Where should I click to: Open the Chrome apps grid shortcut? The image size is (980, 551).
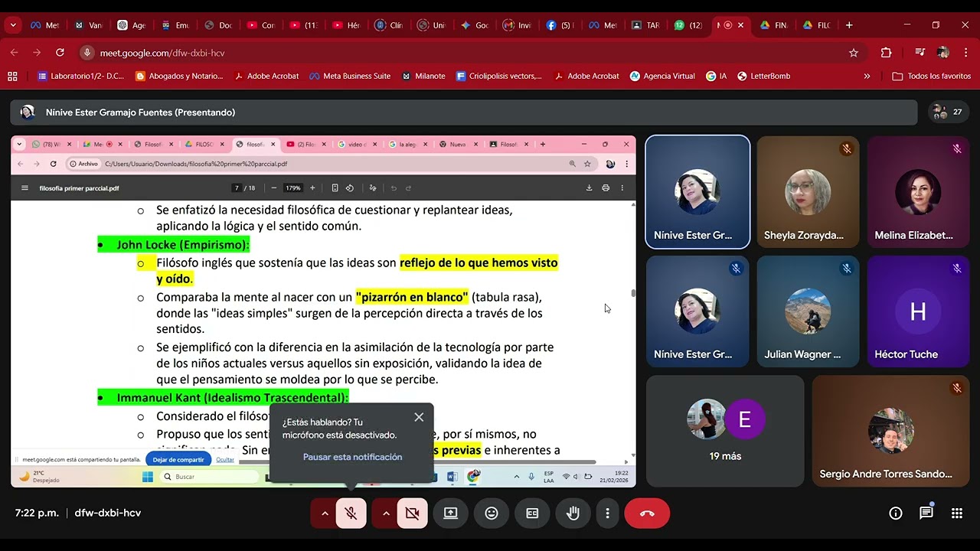[x=12, y=76]
